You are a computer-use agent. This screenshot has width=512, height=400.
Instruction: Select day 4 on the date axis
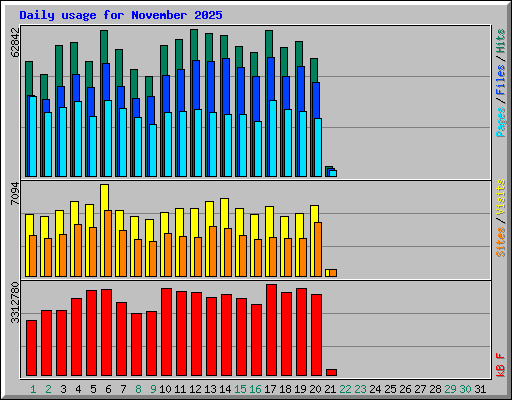78,389
